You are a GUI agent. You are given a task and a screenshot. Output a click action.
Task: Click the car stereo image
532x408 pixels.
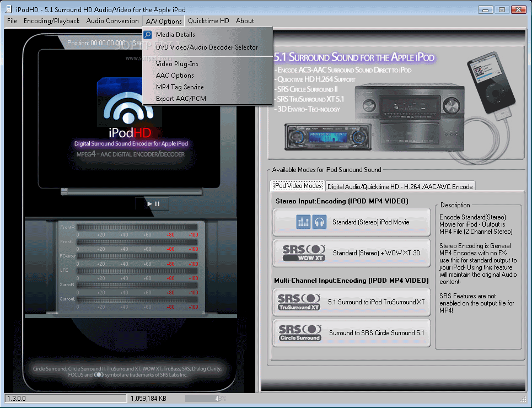(328, 137)
